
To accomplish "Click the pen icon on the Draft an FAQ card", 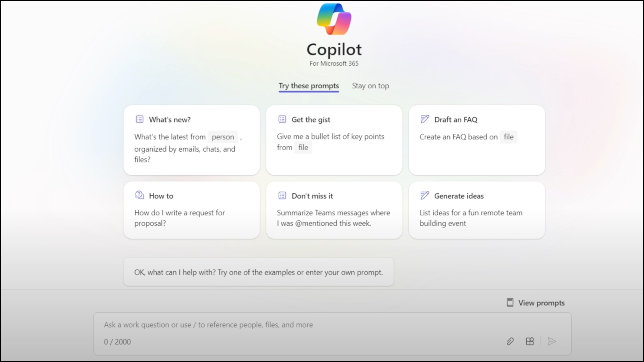I will pyautogui.click(x=424, y=119).
